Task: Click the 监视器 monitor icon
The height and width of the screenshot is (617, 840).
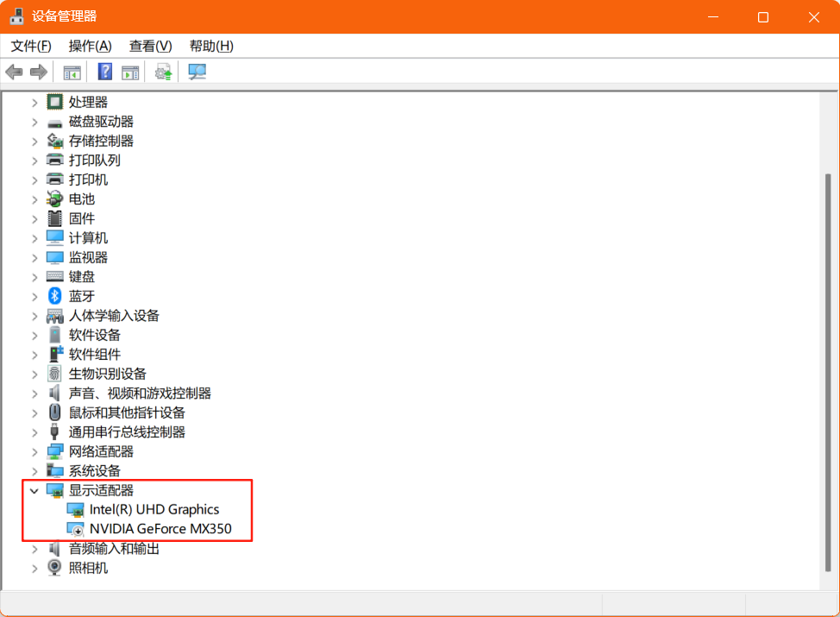Action: point(54,257)
